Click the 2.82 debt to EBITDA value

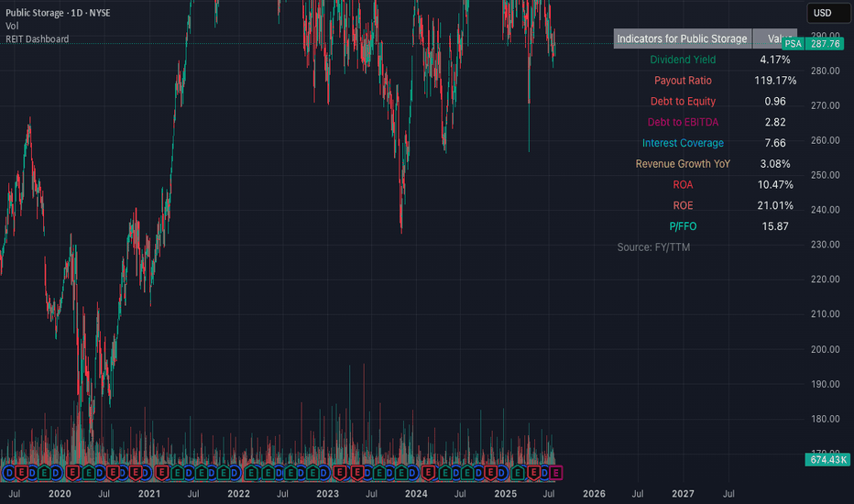click(x=775, y=122)
